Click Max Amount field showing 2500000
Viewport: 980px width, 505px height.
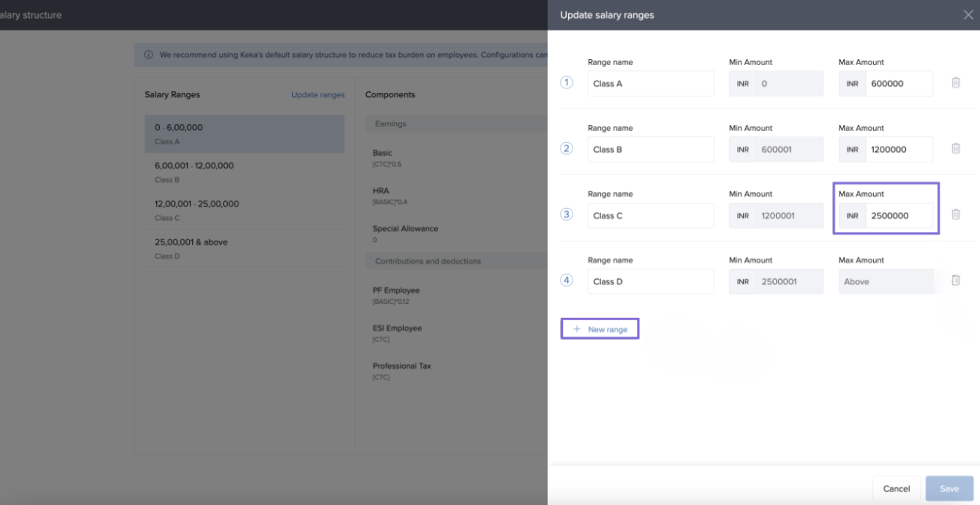(899, 215)
